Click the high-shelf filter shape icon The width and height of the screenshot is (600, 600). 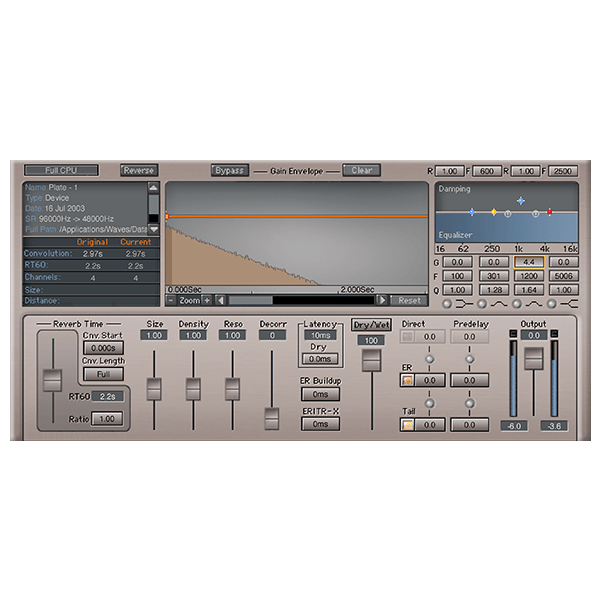pos(569,304)
